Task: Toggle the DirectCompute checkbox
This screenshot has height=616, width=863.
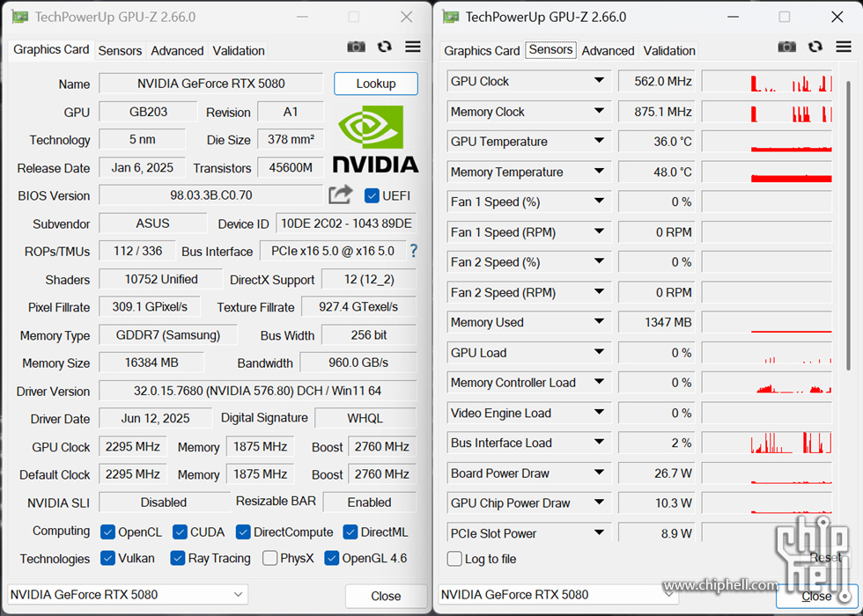Action: (x=243, y=532)
